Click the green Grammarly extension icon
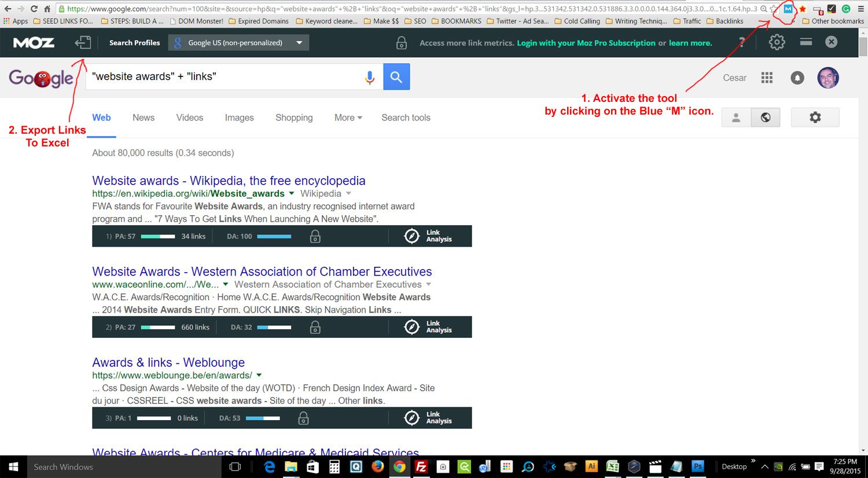The height and width of the screenshot is (478, 868). coord(846,9)
